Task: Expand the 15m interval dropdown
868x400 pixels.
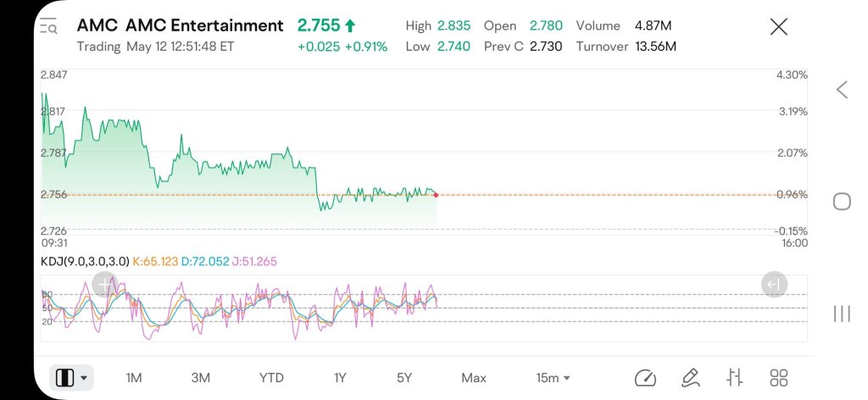Action: pos(553,378)
